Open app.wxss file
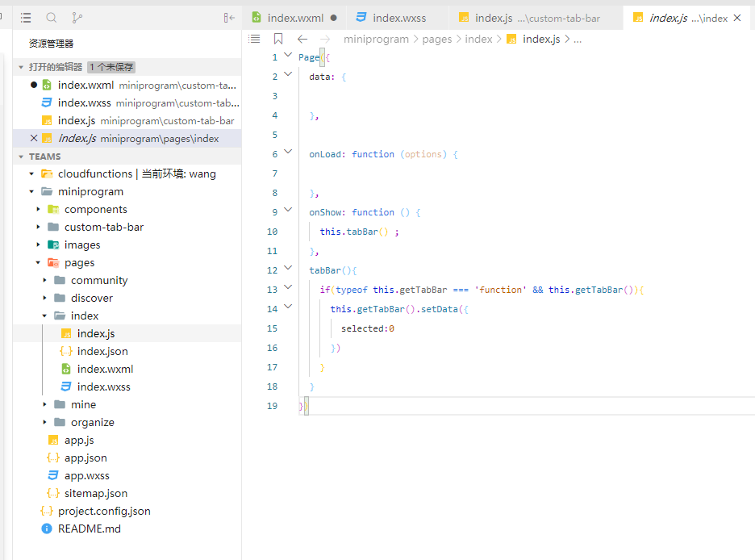Viewport: 755px width, 560px height. click(127, 476)
